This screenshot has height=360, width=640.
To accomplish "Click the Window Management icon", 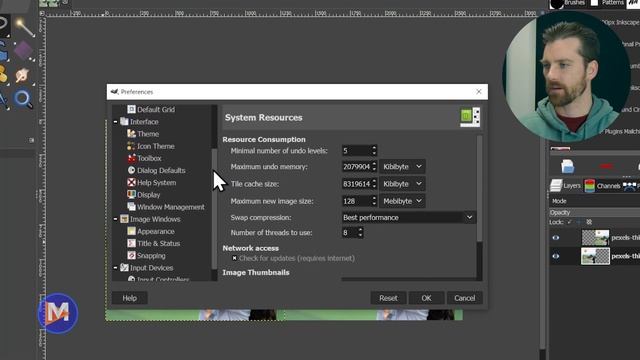I will [x=131, y=207].
